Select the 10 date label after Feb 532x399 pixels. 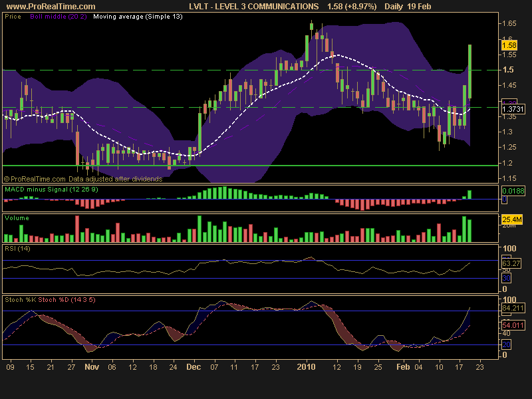pos(439,367)
